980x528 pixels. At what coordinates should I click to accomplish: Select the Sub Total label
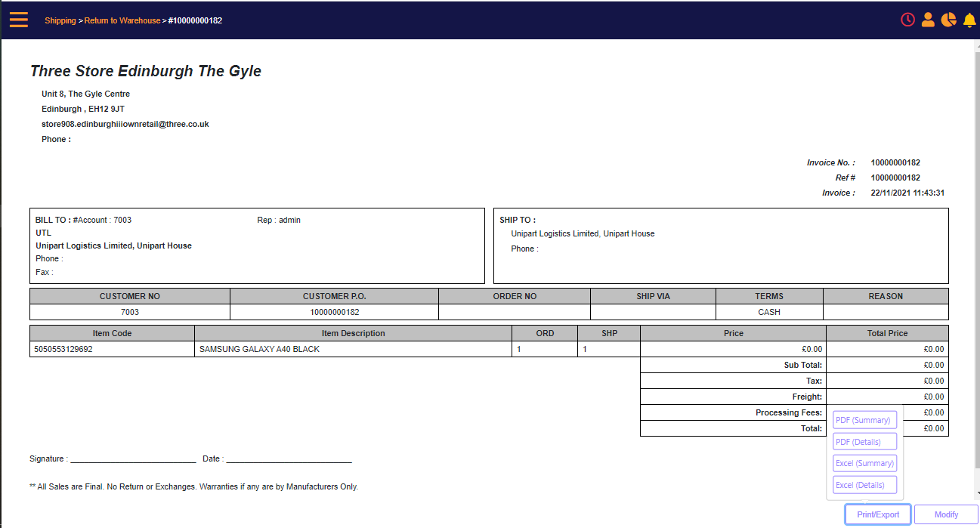[x=803, y=365]
